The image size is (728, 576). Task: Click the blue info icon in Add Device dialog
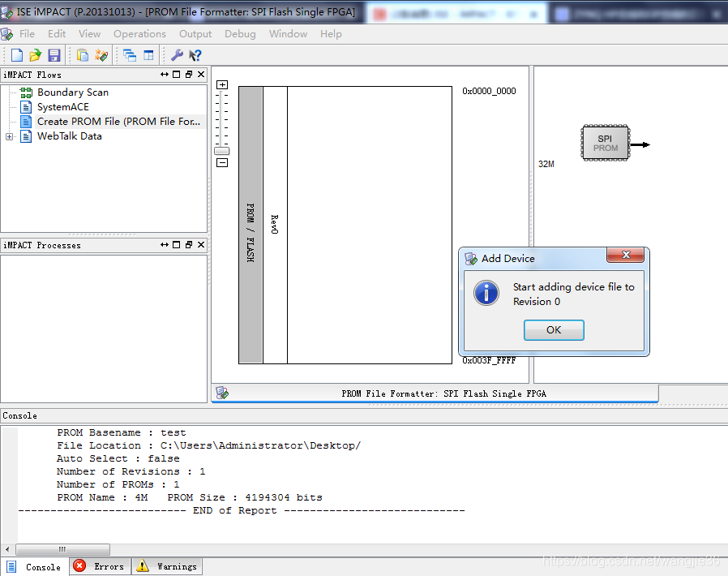pyautogui.click(x=486, y=293)
